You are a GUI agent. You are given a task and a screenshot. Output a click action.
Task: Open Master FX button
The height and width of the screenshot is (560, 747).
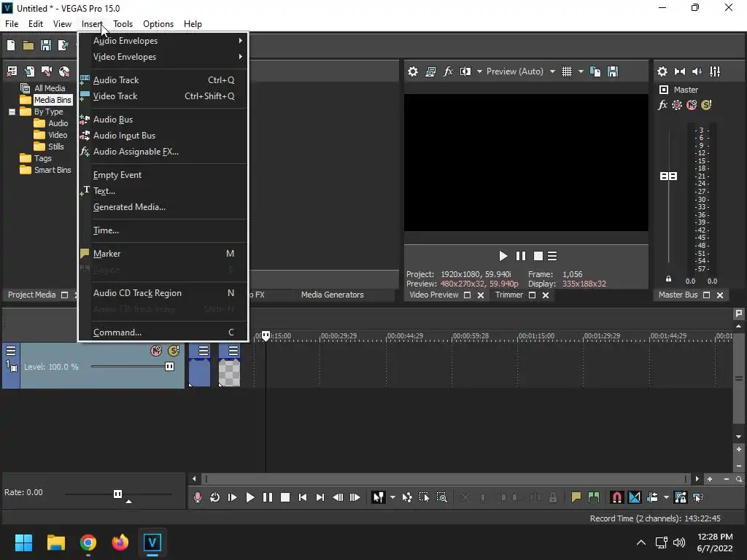(662, 105)
